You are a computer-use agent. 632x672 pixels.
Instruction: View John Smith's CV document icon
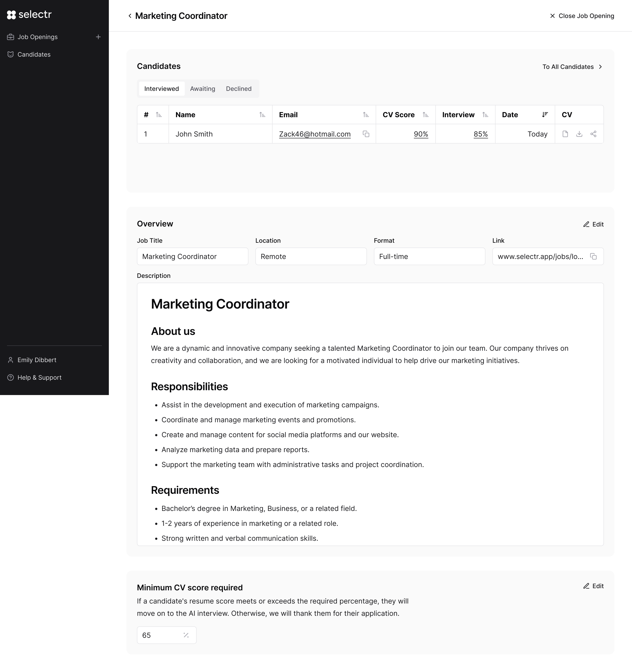coord(565,134)
